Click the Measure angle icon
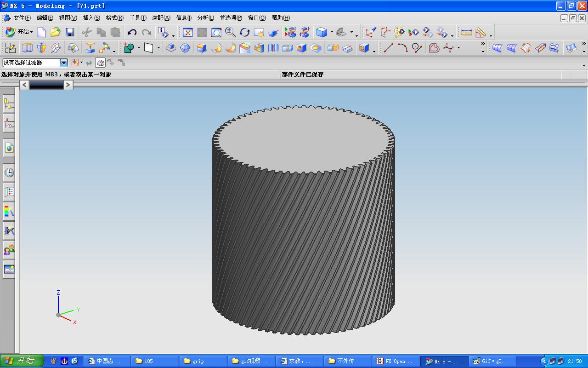This screenshot has height=368, width=588. pyautogui.click(x=481, y=32)
